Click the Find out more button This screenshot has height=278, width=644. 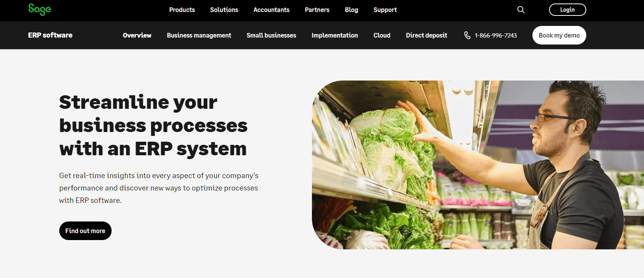(x=85, y=231)
